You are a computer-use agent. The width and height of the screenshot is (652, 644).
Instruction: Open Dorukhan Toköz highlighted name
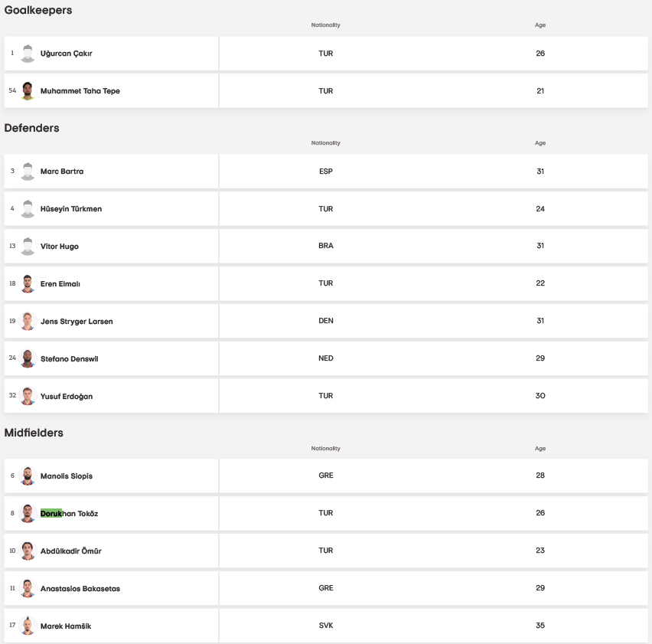(69, 514)
